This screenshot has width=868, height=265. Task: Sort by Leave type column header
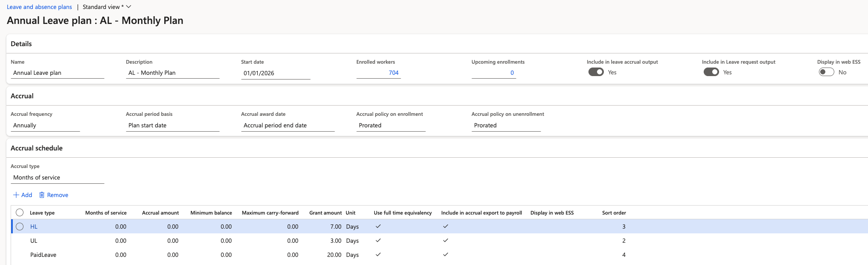(x=42, y=213)
